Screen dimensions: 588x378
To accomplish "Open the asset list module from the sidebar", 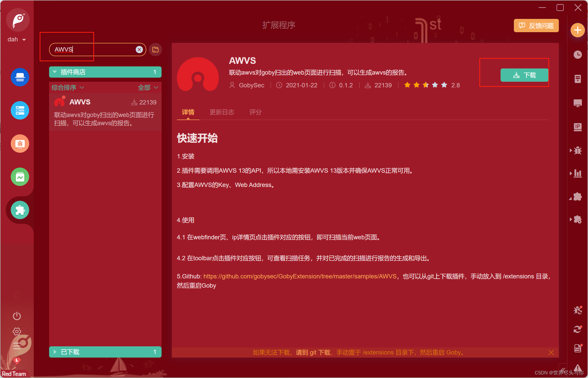I will (20, 110).
